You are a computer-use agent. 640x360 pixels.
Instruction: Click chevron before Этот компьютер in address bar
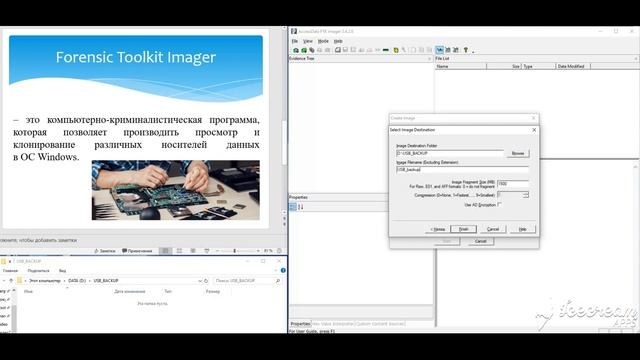(x=25, y=281)
